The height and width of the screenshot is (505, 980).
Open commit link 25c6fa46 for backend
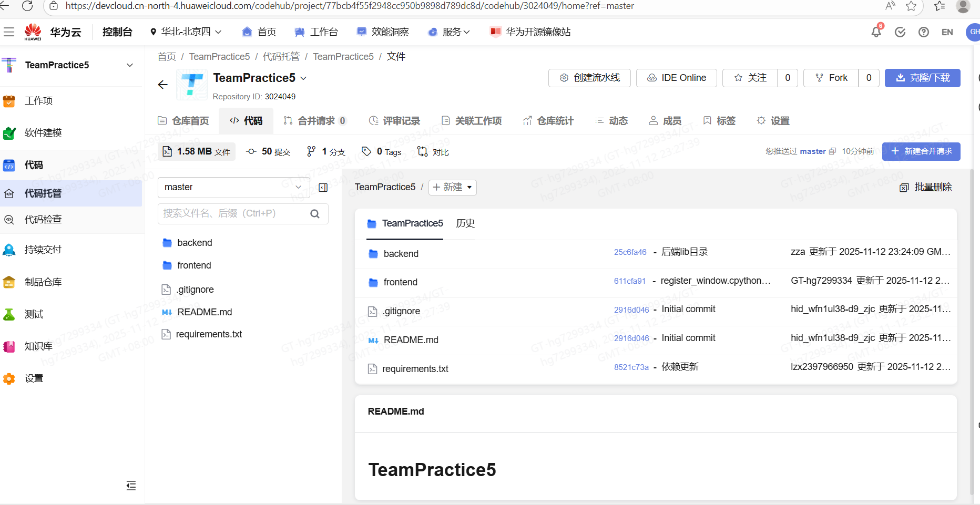point(630,252)
